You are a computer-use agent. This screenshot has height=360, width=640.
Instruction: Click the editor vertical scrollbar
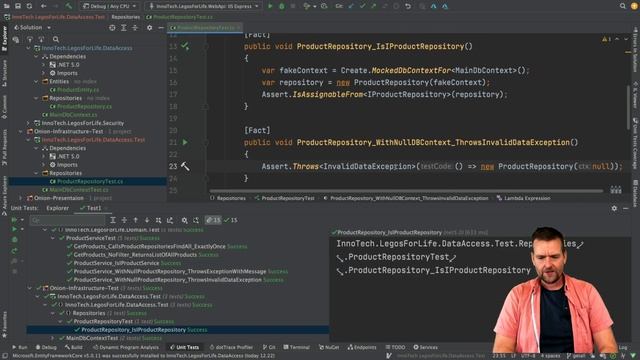pyautogui.click(x=628, y=108)
